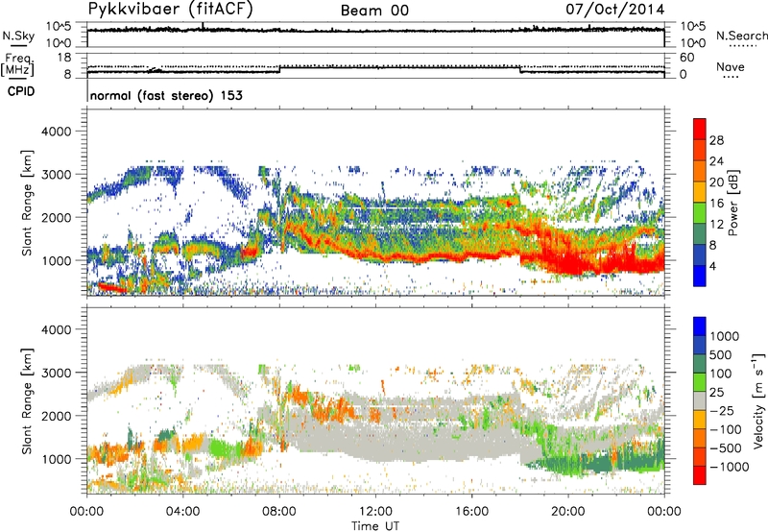Click the "-100" velocity colorbar tick label
Image resolution: width=768 pixels, height=532 pixels.
point(726,429)
